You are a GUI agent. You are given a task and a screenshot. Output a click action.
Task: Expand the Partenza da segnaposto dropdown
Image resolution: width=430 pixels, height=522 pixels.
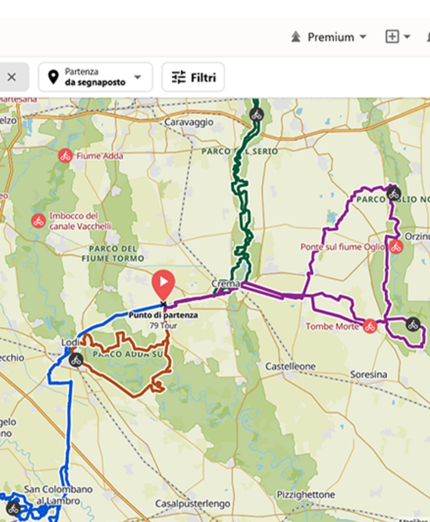[96, 77]
